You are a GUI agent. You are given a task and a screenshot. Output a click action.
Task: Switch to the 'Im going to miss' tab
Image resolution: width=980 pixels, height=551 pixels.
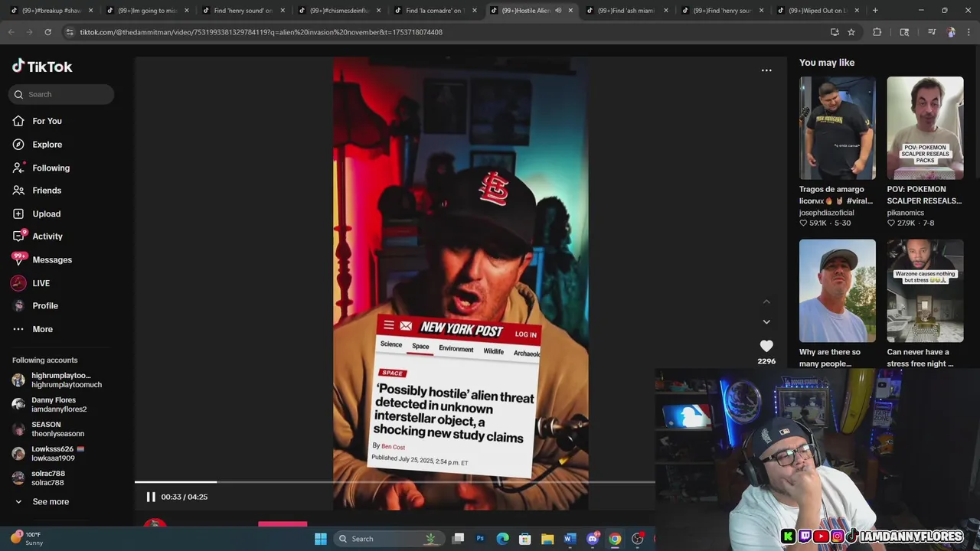pos(146,11)
